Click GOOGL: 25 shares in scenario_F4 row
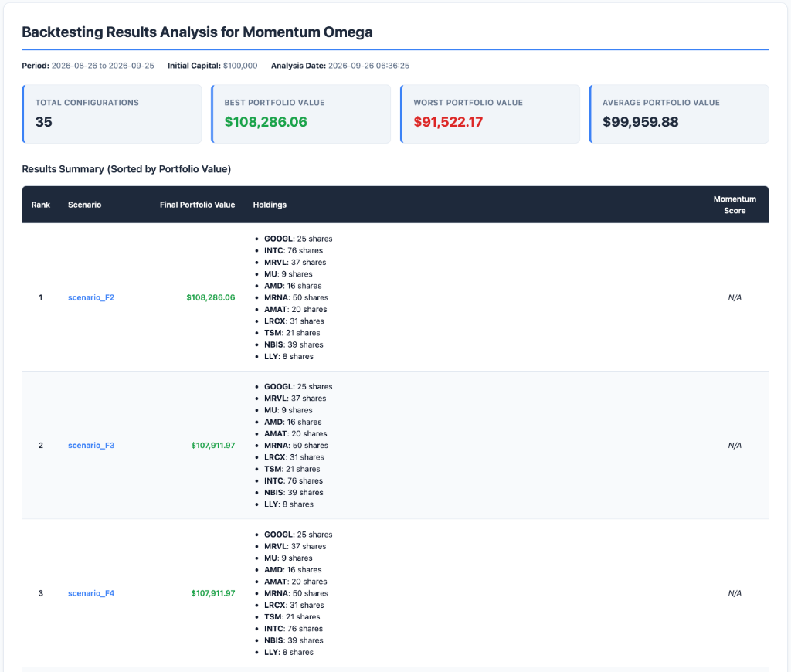Screen dimensions: 791x672 pos(298,535)
